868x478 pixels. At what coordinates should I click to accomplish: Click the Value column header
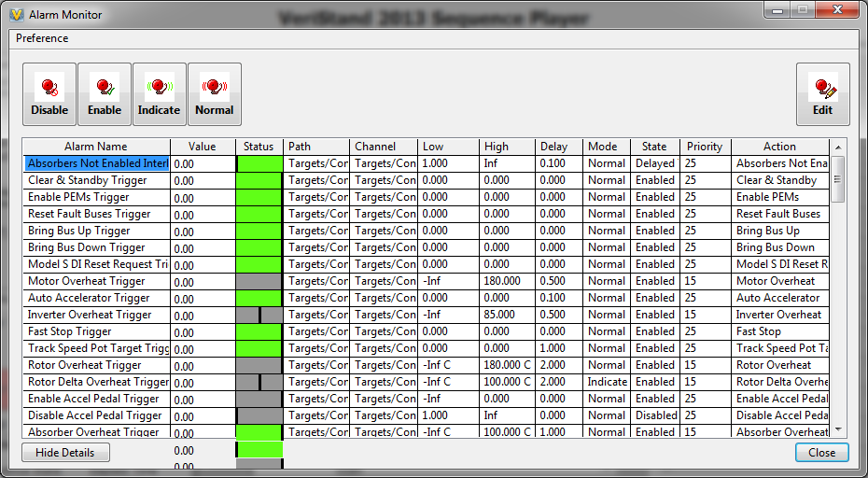point(202,147)
